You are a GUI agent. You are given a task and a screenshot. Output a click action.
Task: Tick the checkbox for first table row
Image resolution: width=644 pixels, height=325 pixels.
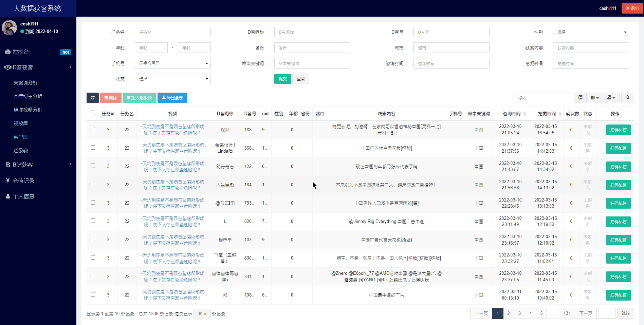click(93, 129)
